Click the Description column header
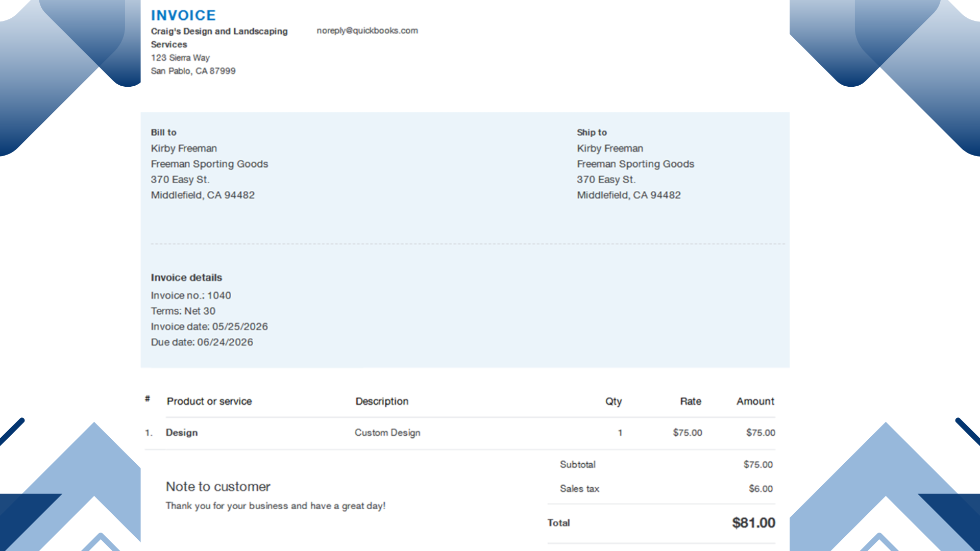Image resolution: width=980 pixels, height=551 pixels. point(382,402)
